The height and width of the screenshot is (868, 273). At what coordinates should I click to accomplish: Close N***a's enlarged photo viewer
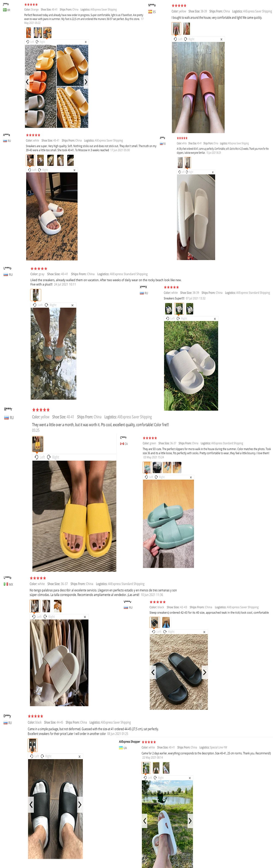pos(221,39)
